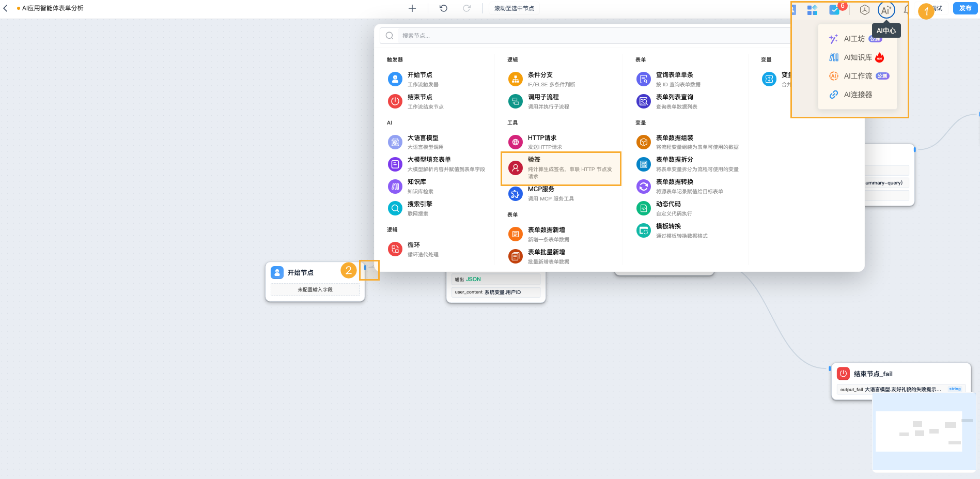Choose the 表单批量新增 node icon
This screenshot has width=980, height=479.
(516, 256)
